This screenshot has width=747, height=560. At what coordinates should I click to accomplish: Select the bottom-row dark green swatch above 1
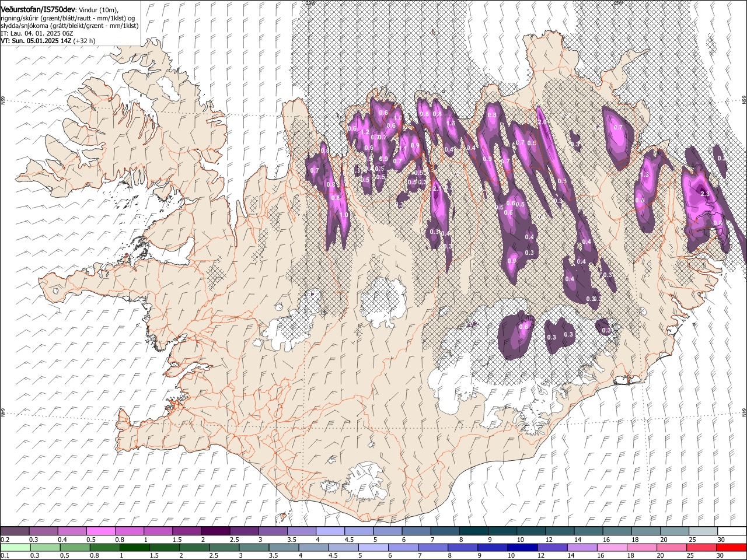[x=135, y=547]
